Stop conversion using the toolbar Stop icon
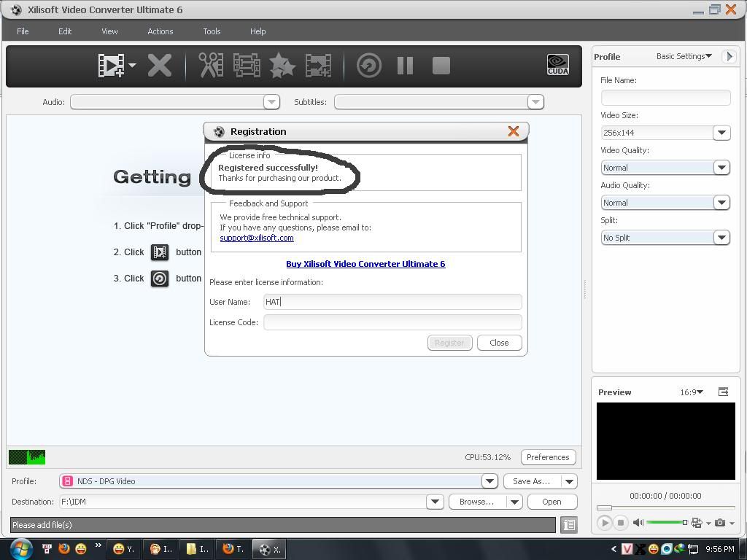 [441, 66]
